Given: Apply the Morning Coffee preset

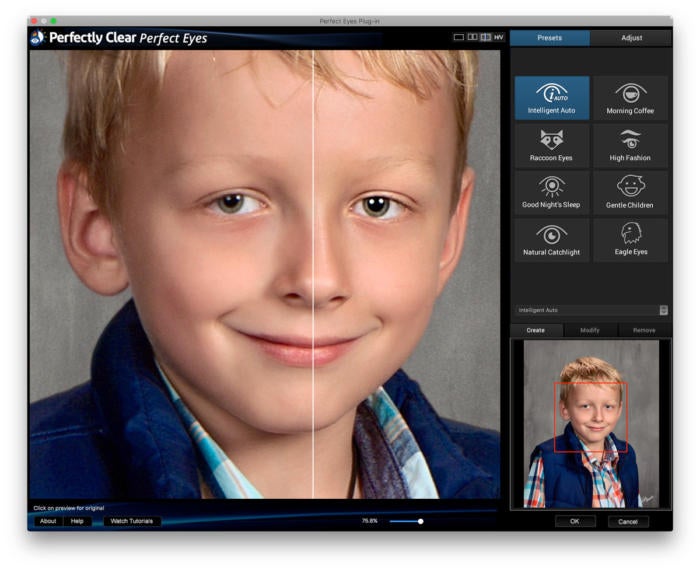Looking at the screenshot, I should (x=630, y=98).
